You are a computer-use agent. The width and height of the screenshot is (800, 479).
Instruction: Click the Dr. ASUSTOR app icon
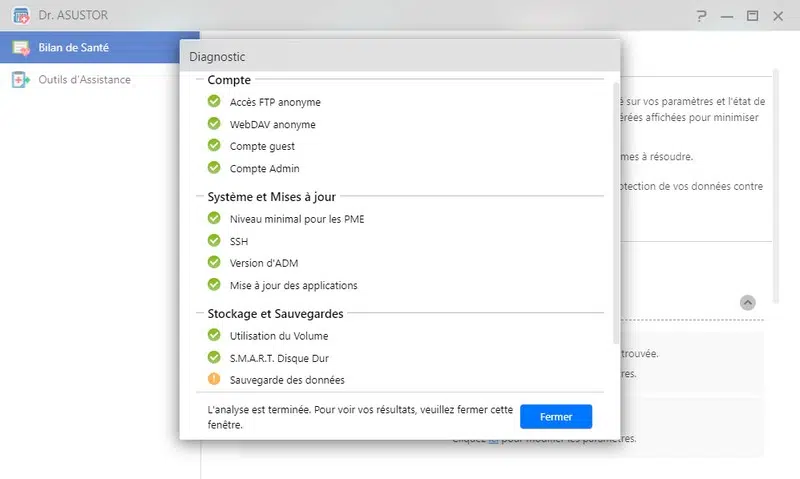click(18, 16)
